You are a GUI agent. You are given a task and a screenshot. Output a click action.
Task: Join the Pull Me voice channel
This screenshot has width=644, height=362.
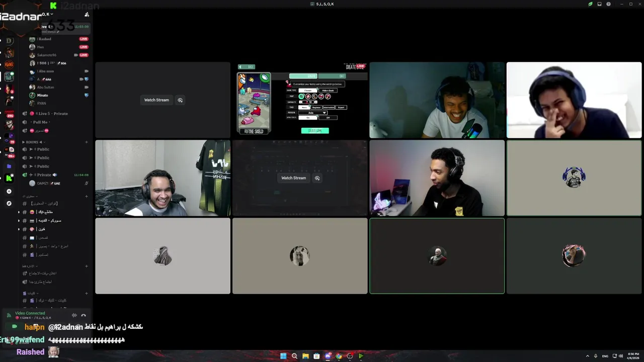(54, 122)
